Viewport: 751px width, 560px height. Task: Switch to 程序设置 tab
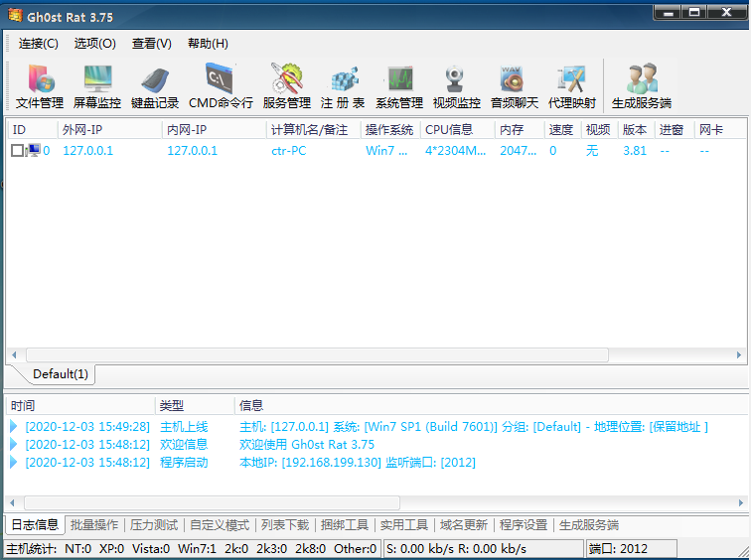pos(523,525)
